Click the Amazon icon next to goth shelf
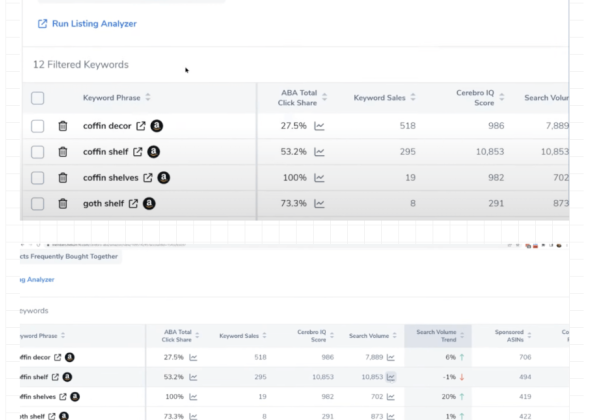The height and width of the screenshot is (420, 600). coord(149,203)
